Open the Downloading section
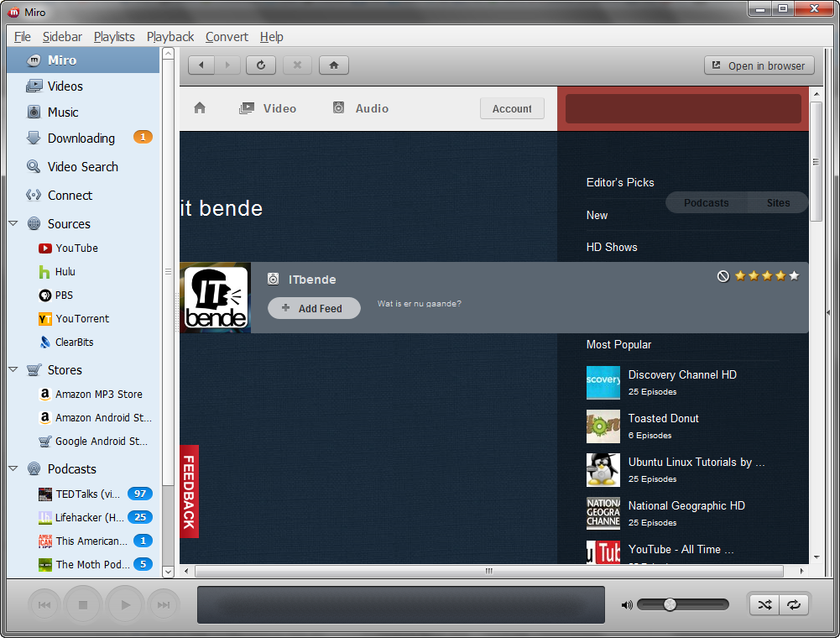The width and height of the screenshot is (840, 638). coord(83,139)
